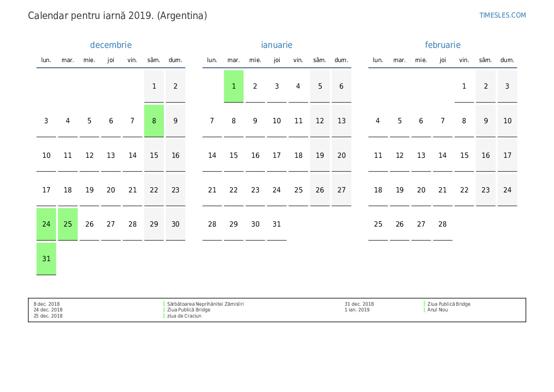Click 'Ziua Publică Bridge' entry for 31 dec.

(449, 304)
